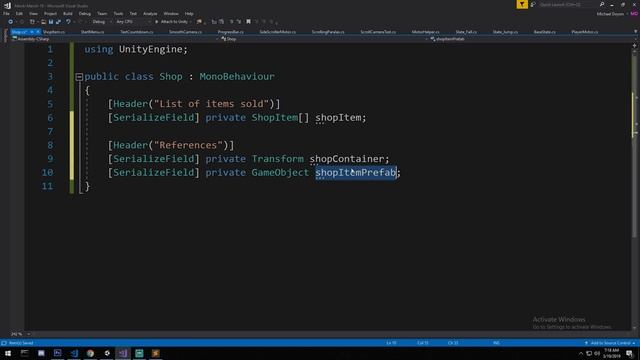Click the Michael Doyon account name
Viewport: 640px width, 360px height.
(610, 14)
